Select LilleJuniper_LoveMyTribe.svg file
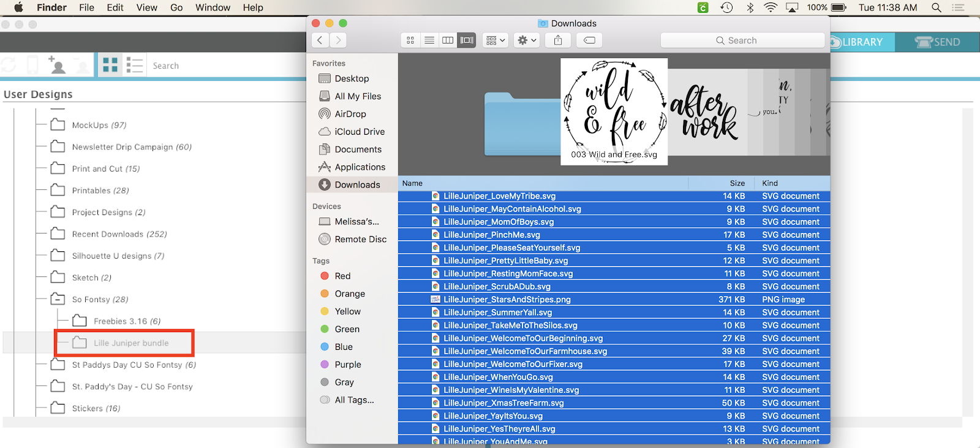 pyautogui.click(x=614, y=196)
